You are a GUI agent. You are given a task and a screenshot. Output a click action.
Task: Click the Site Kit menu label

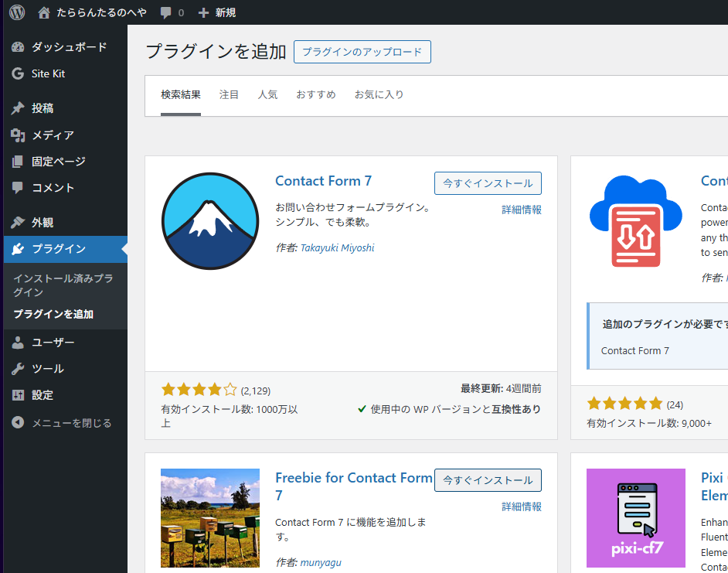tap(48, 73)
